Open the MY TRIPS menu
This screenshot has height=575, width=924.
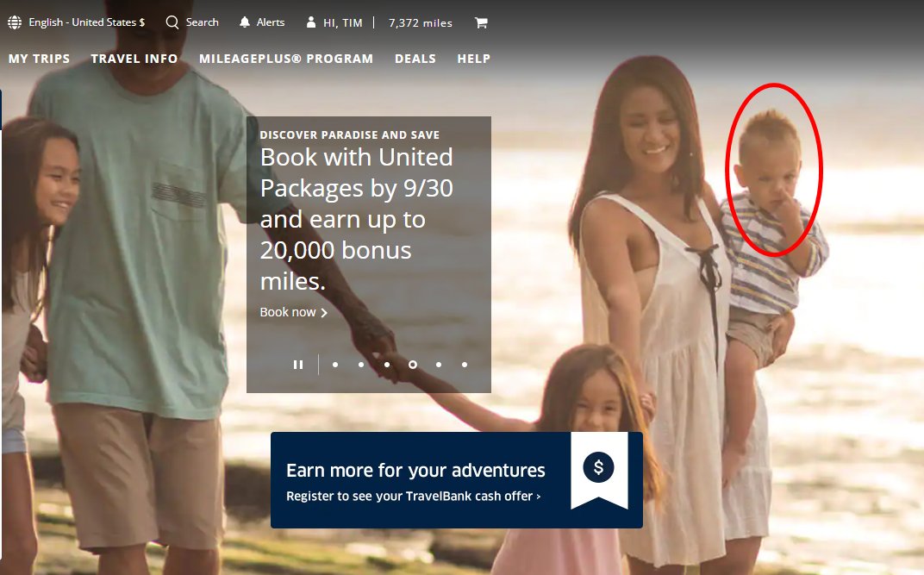pyautogui.click(x=39, y=59)
